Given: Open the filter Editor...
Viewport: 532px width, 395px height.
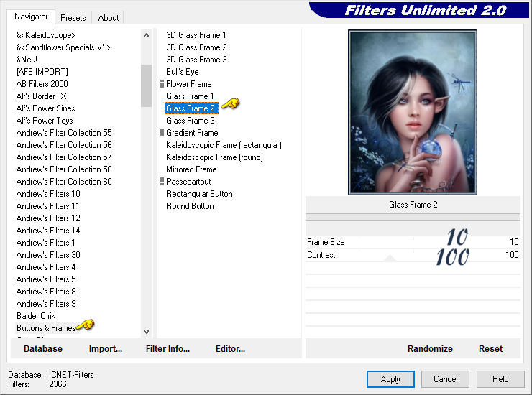Looking at the screenshot, I should 230,349.
